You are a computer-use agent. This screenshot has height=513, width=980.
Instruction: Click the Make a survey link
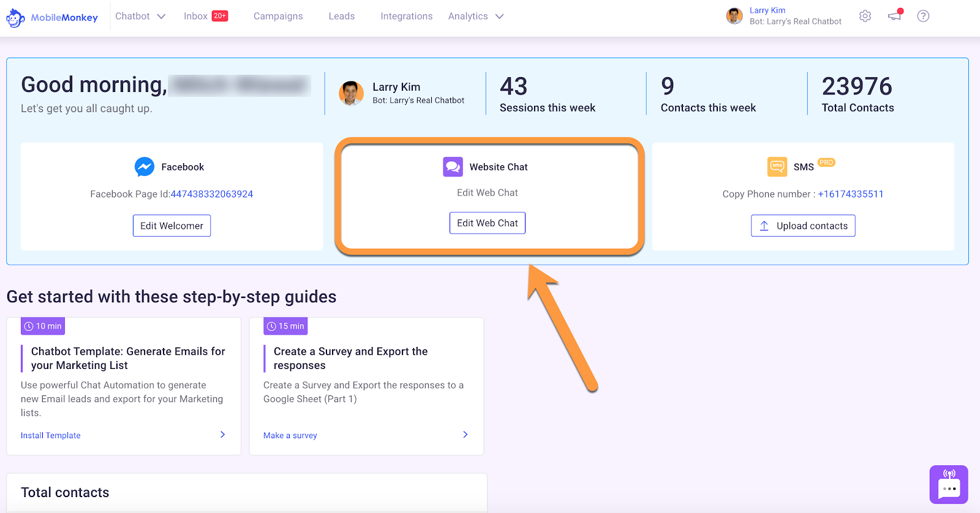(x=290, y=435)
